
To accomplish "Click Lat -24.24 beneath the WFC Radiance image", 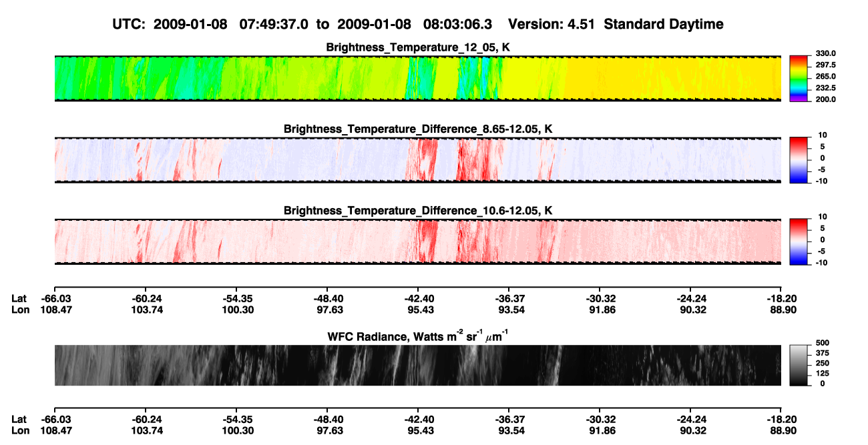I will (x=691, y=419).
